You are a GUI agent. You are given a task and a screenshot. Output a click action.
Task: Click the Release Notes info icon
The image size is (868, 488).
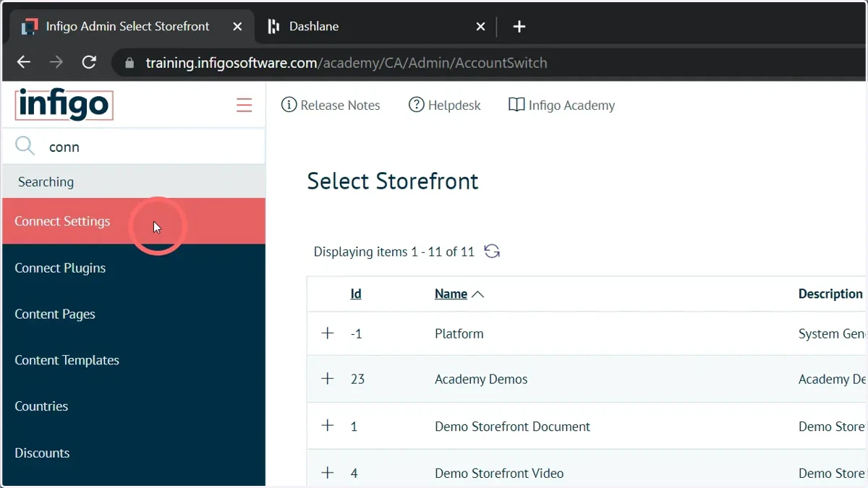tap(289, 105)
